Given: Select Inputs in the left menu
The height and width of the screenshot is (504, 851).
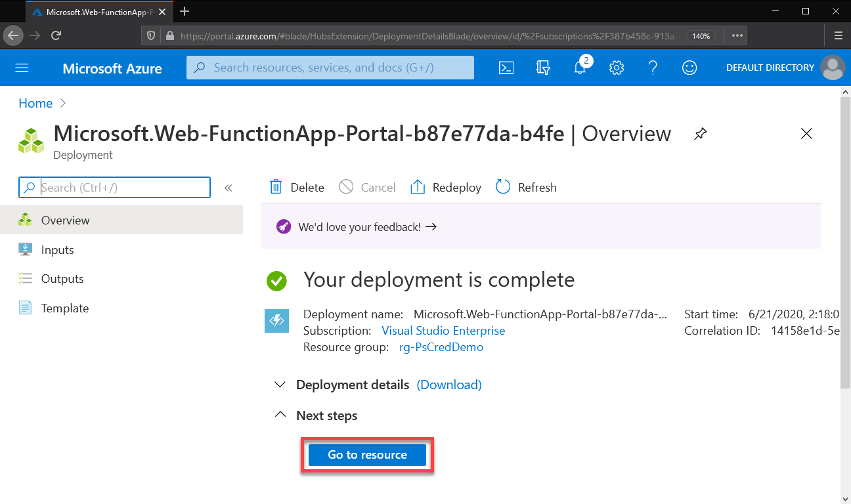Looking at the screenshot, I should coord(121,249).
